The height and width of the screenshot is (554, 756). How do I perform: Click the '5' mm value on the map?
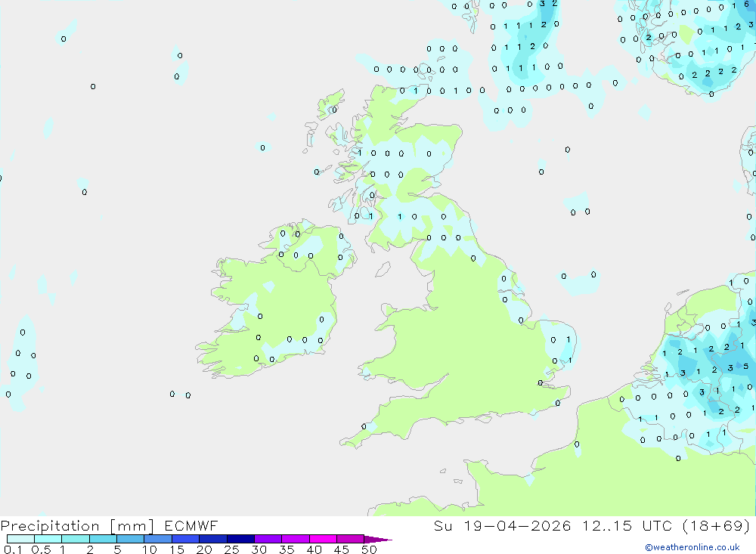(x=746, y=367)
